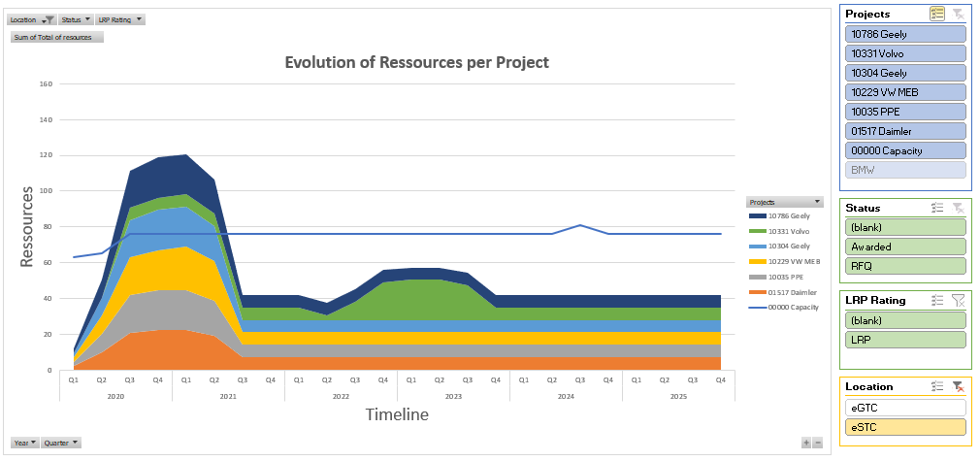
Task: Click 10035 PPE legend color swatch
Action: coord(758,277)
